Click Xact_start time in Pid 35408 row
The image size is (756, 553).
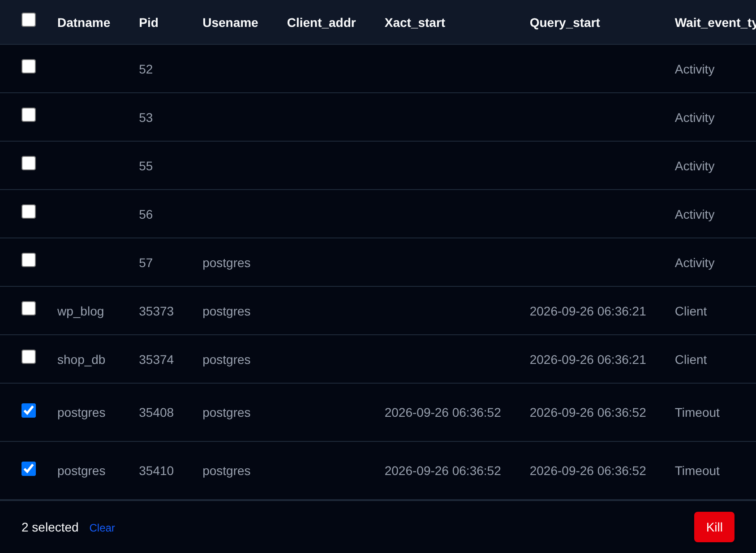coord(442,413)
